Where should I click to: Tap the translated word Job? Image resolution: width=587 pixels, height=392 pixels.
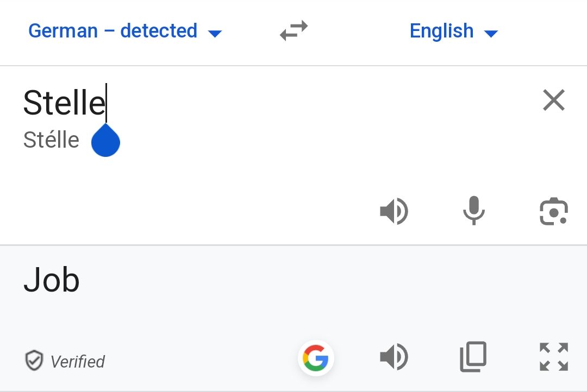tap(52, 280)
